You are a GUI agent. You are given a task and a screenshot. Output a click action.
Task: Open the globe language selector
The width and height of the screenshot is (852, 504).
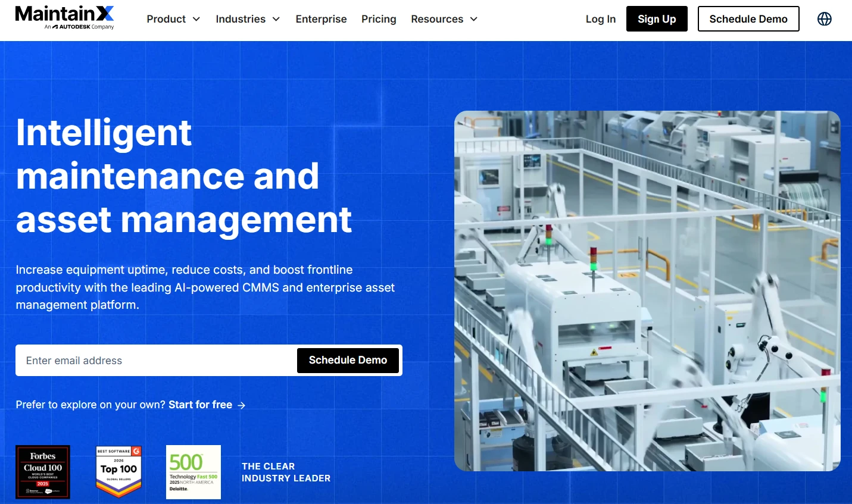coord(825,19)
